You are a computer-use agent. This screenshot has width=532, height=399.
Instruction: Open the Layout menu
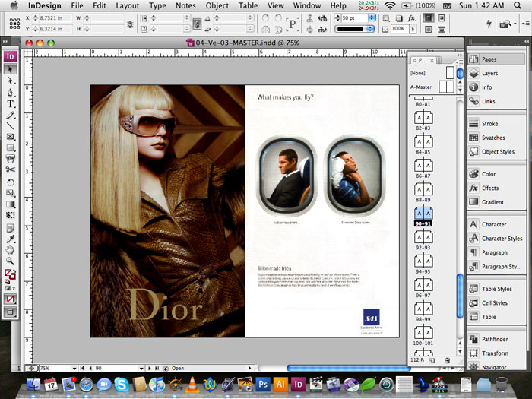127,5
